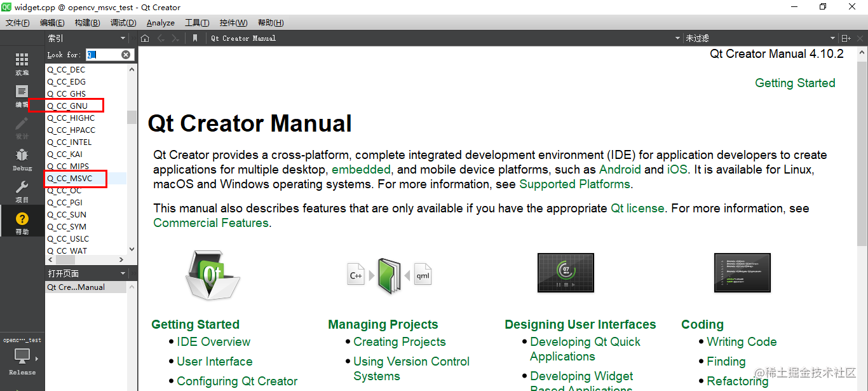This screenshot has height=391, width=868.
Task: Open the Qt license link
Action: pos(637,208)
